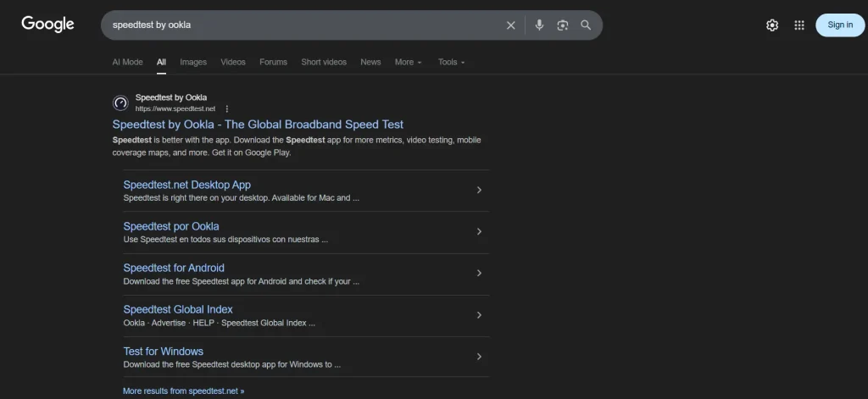Click inside the search text field
Screen dimensions: 868x399
pyautogui.click(x=303, y=25)
